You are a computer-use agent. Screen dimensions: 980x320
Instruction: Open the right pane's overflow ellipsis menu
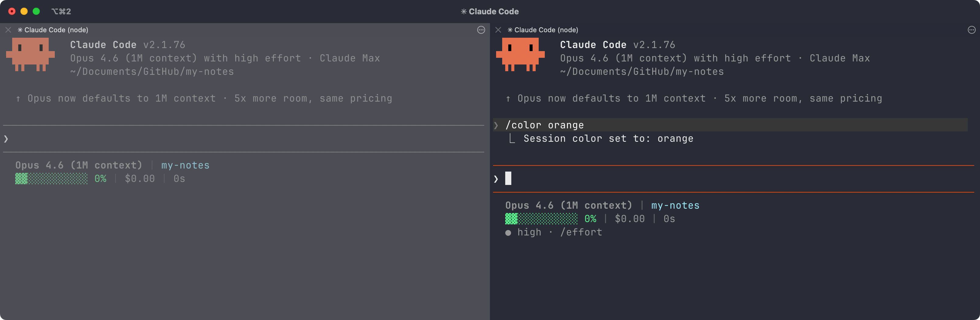(x=971, y=30)
